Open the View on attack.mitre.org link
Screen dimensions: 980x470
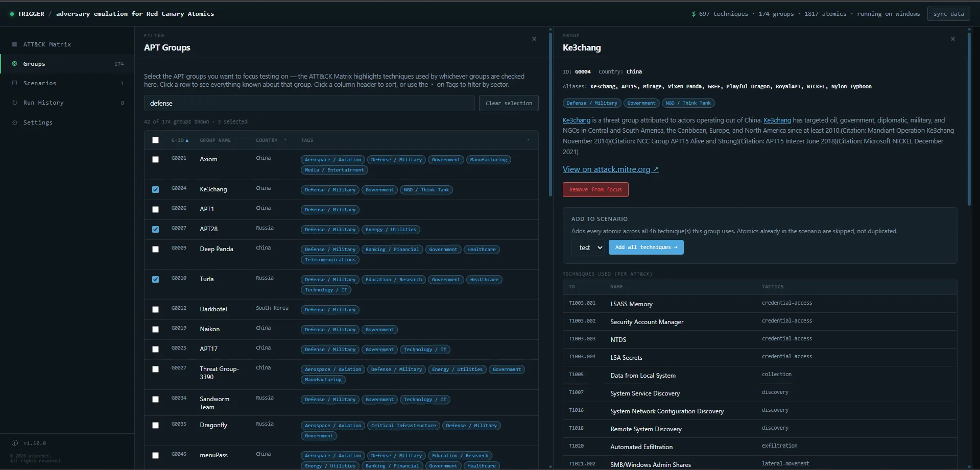pyautogui.click(x=610, y=169)
